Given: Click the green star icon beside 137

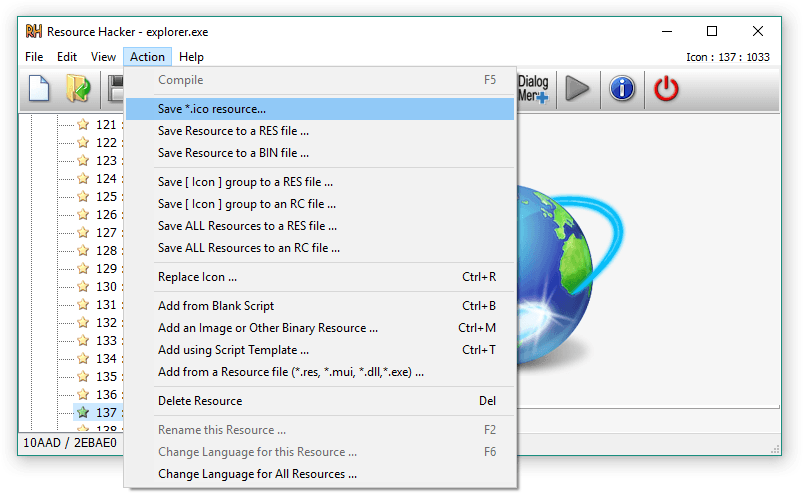Looking at the screenshot, I should pyautogui.click(x=84, y=412).
